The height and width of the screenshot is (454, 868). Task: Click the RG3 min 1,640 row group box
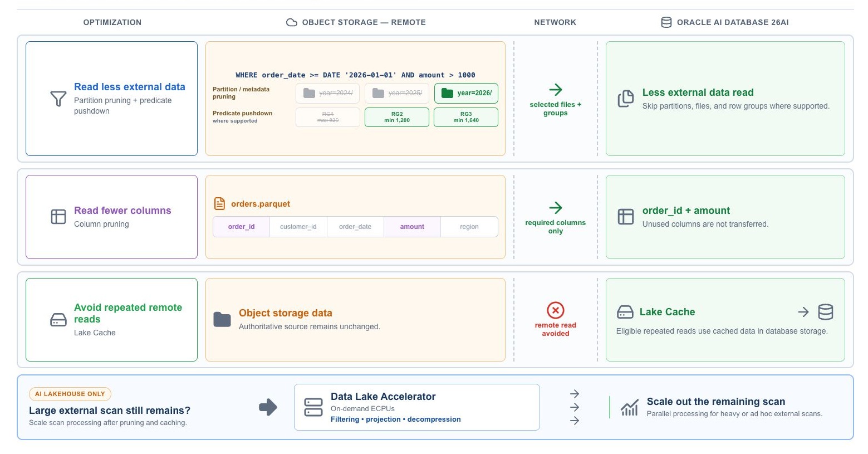click(466, 117)
